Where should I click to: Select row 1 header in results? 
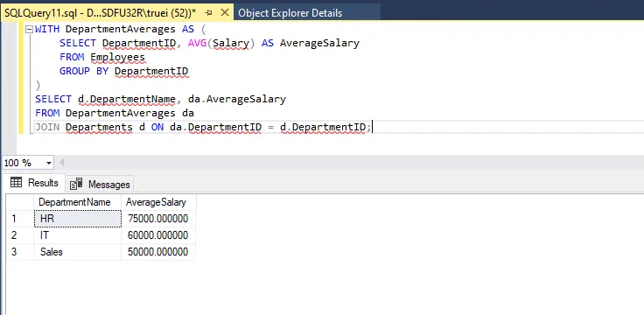tap(20, 219)
